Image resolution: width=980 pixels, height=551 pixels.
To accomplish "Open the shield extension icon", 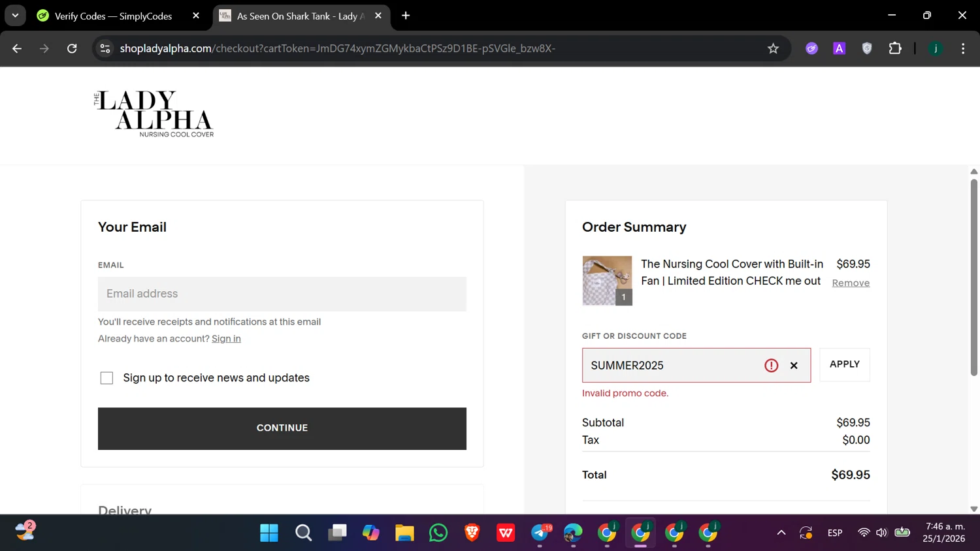I will (x=867, y=48).
